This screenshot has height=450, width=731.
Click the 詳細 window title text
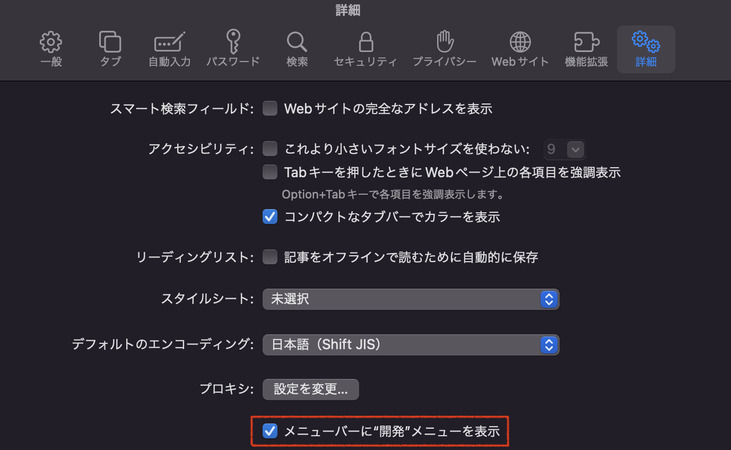pos(348,10)
